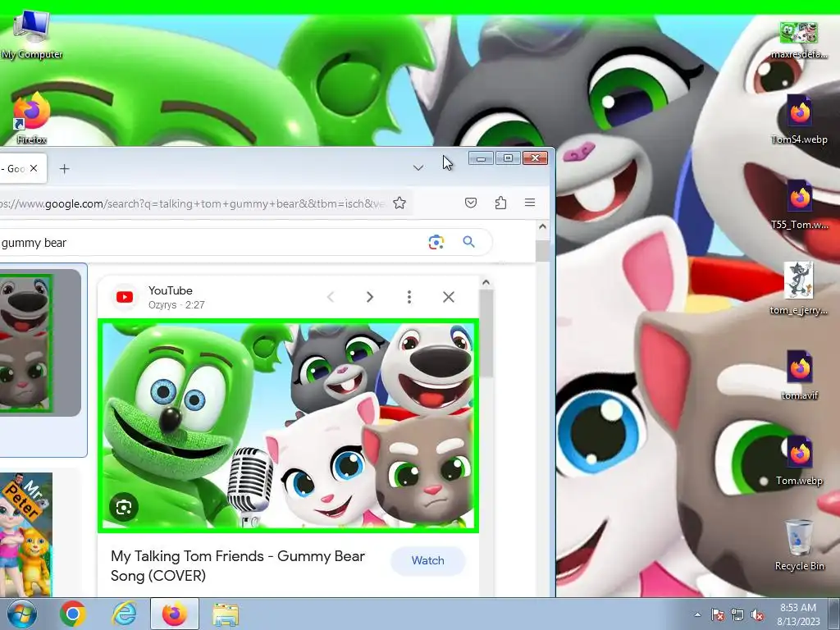Viewport: 840px width, 630px height.
Task: Switch to Firefox taskbar button
Action: coord(175,614)
